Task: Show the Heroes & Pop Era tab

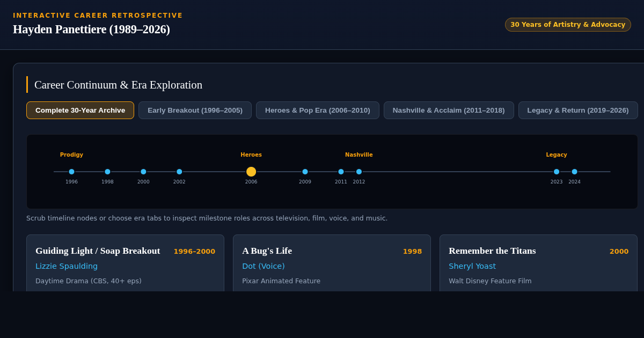Action: (318, 110)
